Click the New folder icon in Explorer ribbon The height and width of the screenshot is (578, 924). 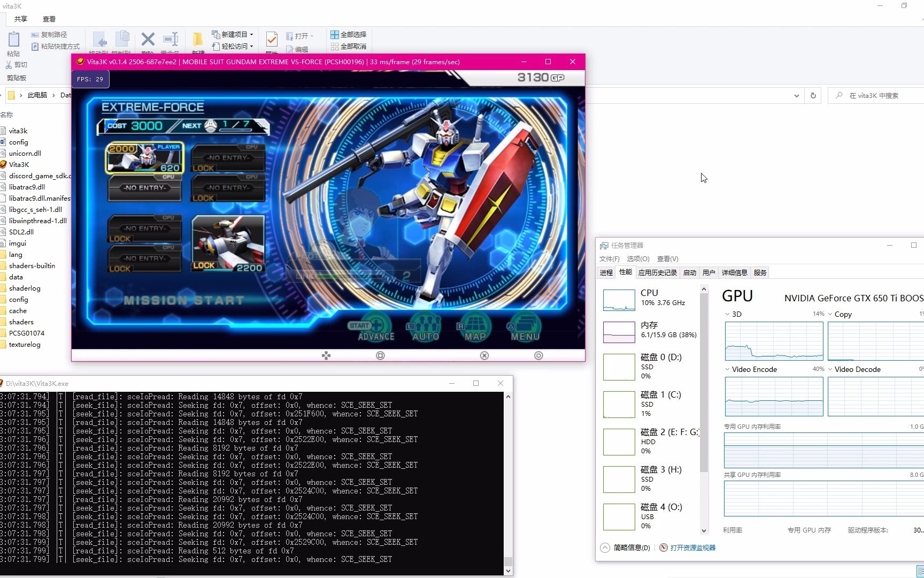[x=198, y=39]
